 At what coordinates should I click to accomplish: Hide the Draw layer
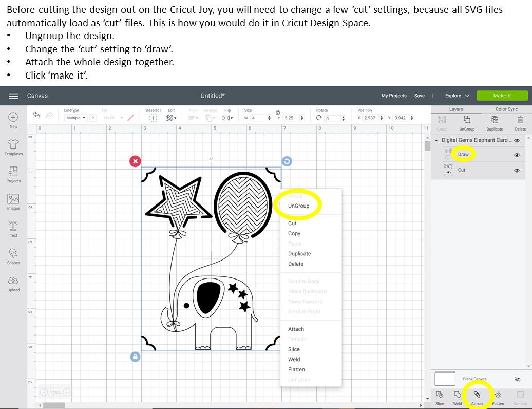tap(517, 154)
